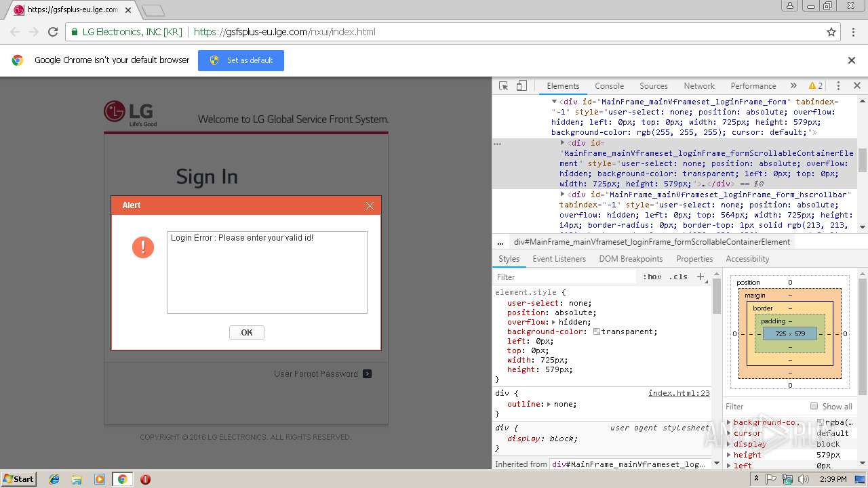Select breadcrumb div#MainFrame_mainVframeset_loginFrame_formScrollableContainerElement

pyautogui.click(x=652, y=242)
